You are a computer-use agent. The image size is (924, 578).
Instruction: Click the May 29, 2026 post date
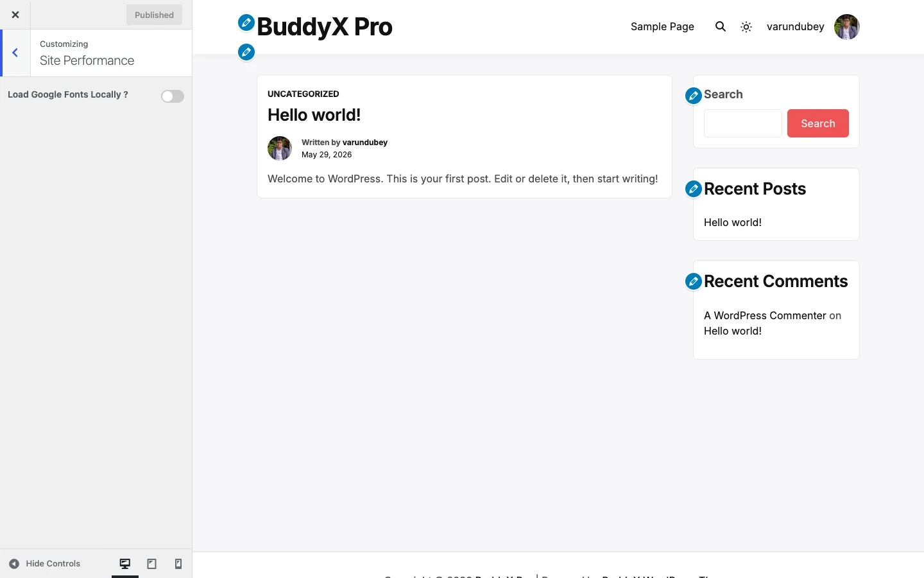[327, 155]
